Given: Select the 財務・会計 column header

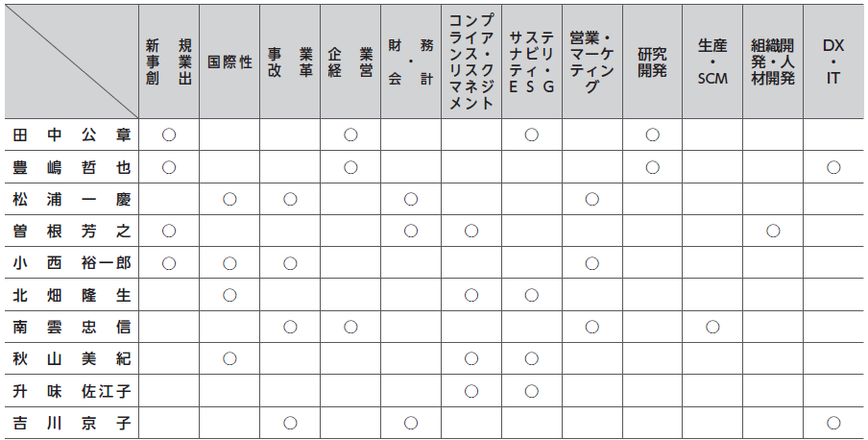Looking at the screenshot, I should (x=411, y=61).
